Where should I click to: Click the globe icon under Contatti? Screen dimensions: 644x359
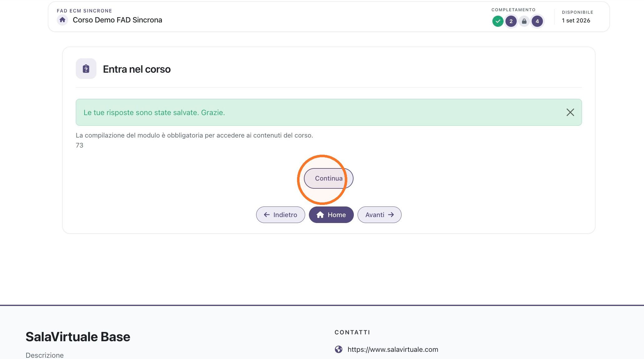pyautogui.click(x=339, y=349)
